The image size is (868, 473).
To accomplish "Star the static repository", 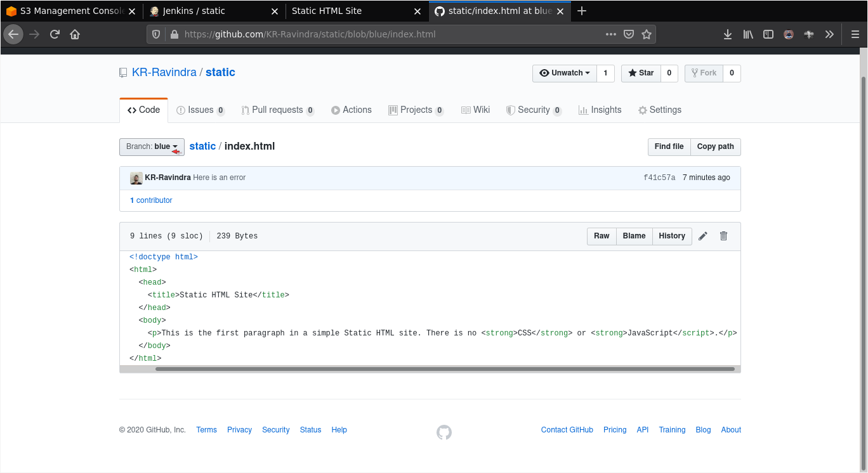I will coord(641,73).
